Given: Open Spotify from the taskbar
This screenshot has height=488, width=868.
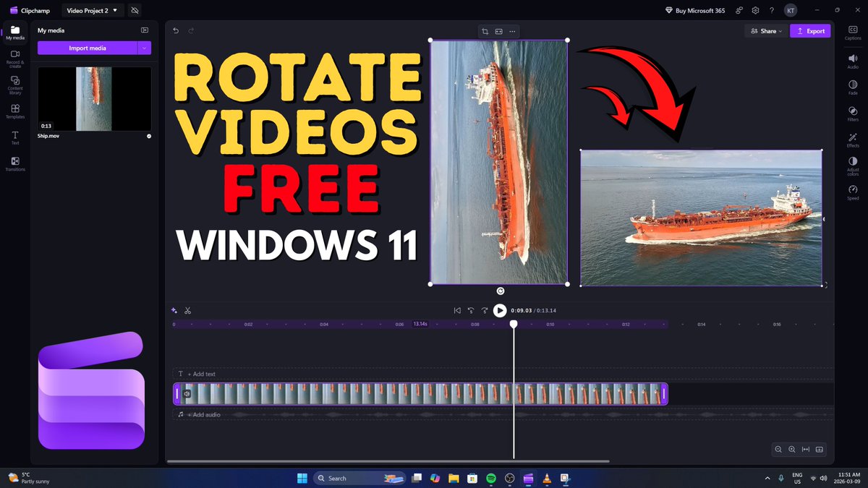Looking at the screenshot, I should (x=491, y=478).
